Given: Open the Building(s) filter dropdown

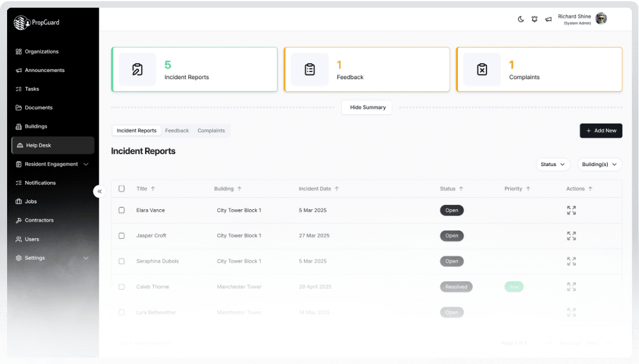Looking at the screenshot, I should tap(599, 164).
